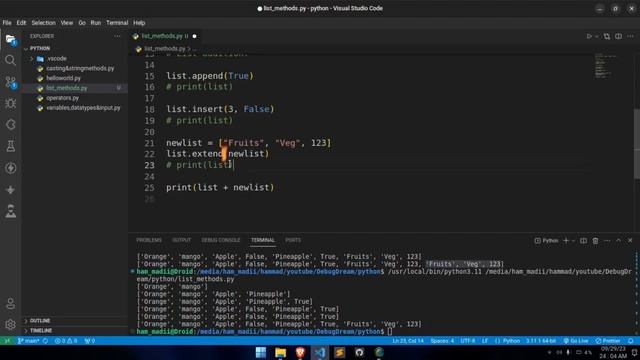
Task: Open the terminal launch profile dropdown arrow
Action: tap(573, 240)
